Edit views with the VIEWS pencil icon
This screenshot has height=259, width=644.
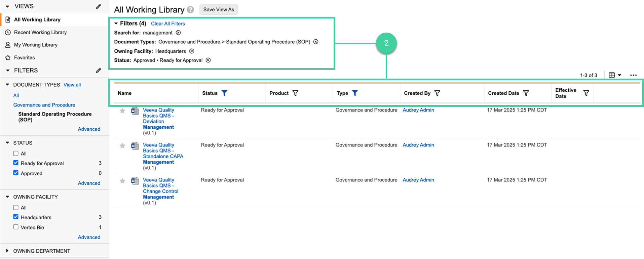click(x=99, y=6)
